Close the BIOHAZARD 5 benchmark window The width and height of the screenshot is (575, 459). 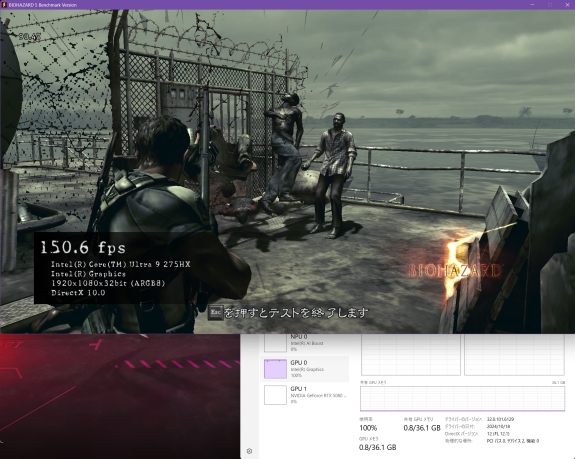click(567, 4)
